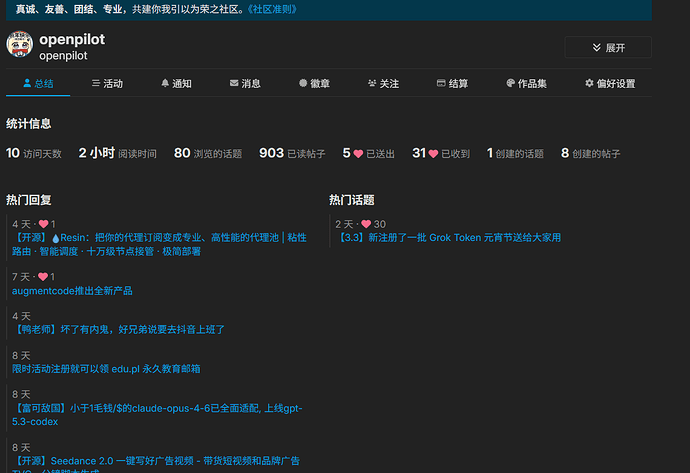
Task: Click the 8 创建的帖子 statistic
Action: click(x=591, y=153)
